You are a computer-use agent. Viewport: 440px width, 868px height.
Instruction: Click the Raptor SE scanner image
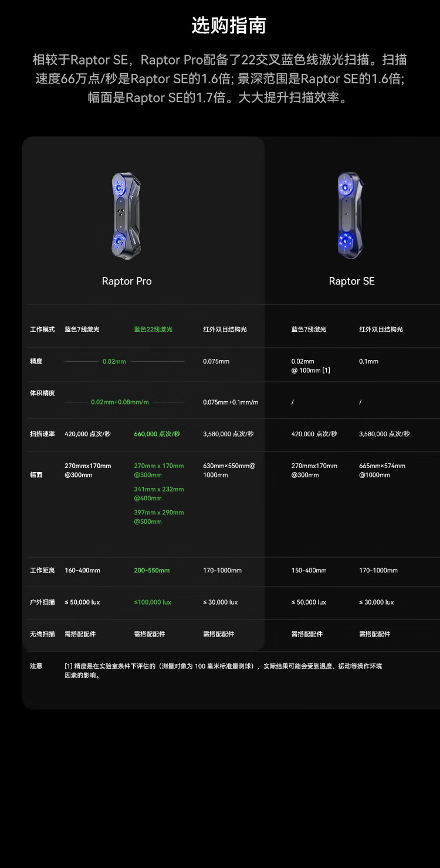point(351,215)
